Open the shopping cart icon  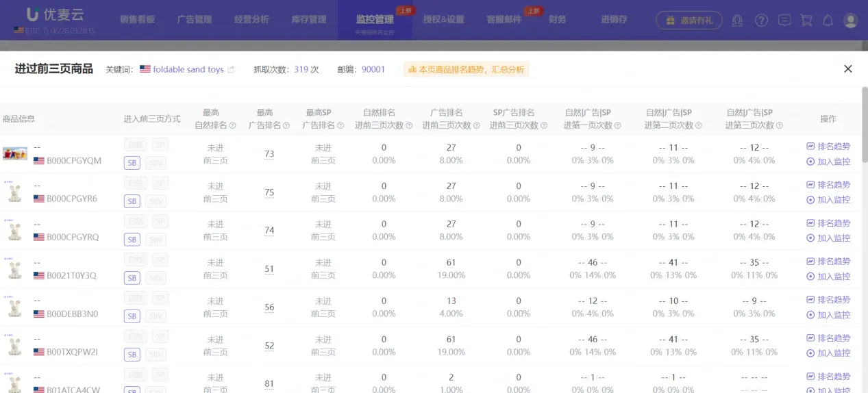(x=806, y=21)
